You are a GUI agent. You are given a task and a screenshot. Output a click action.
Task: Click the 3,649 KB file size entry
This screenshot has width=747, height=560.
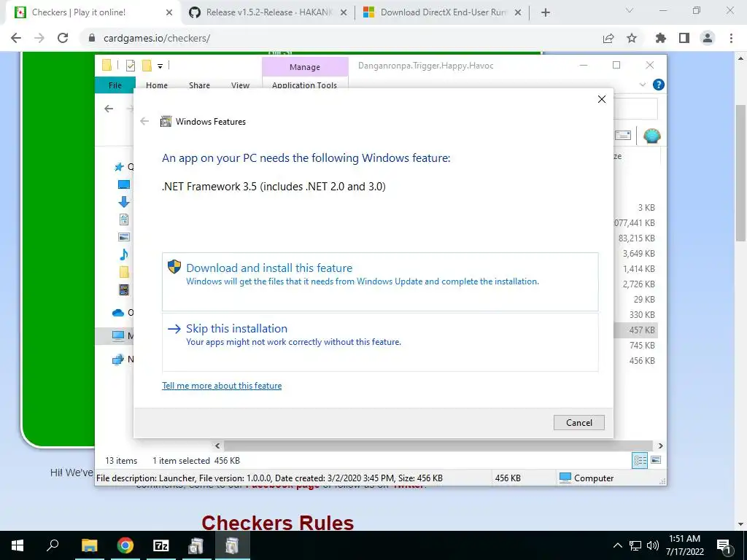(x=638, y=253)
